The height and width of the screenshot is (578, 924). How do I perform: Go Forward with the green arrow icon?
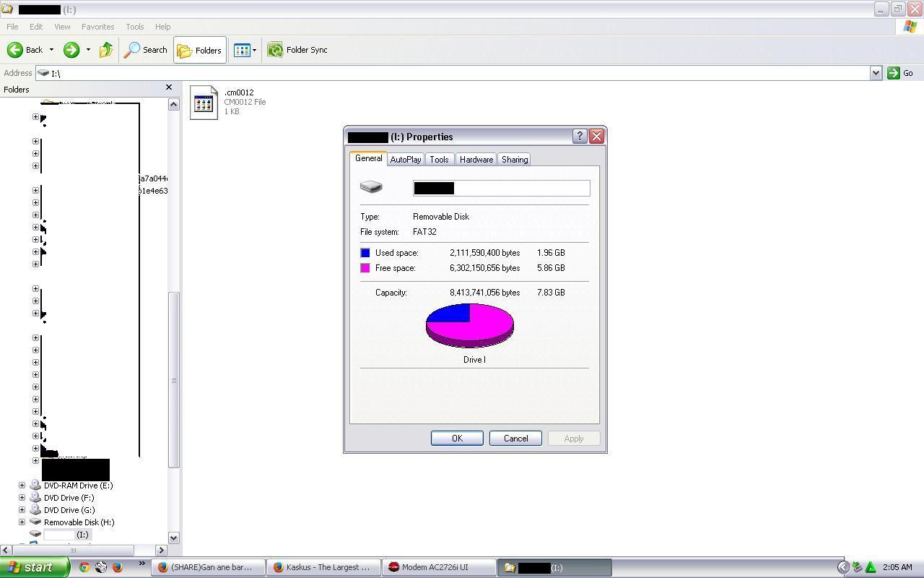71,50
